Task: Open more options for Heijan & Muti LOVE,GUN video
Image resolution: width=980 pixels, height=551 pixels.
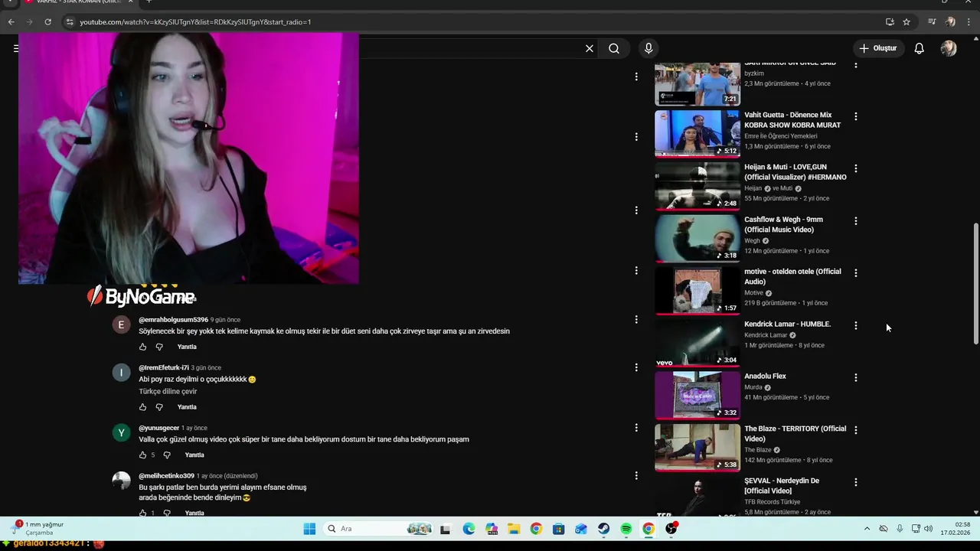Action: tap(856, 168)
